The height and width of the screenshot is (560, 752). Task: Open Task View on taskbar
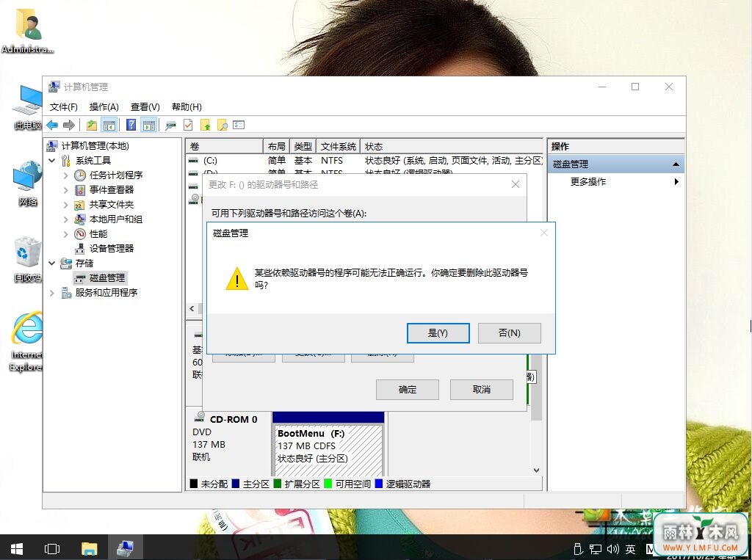coord(52,548)
